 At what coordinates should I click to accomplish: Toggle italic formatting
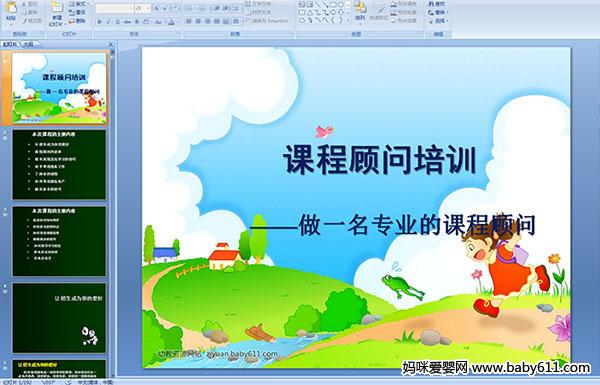(x=108, y=22)
